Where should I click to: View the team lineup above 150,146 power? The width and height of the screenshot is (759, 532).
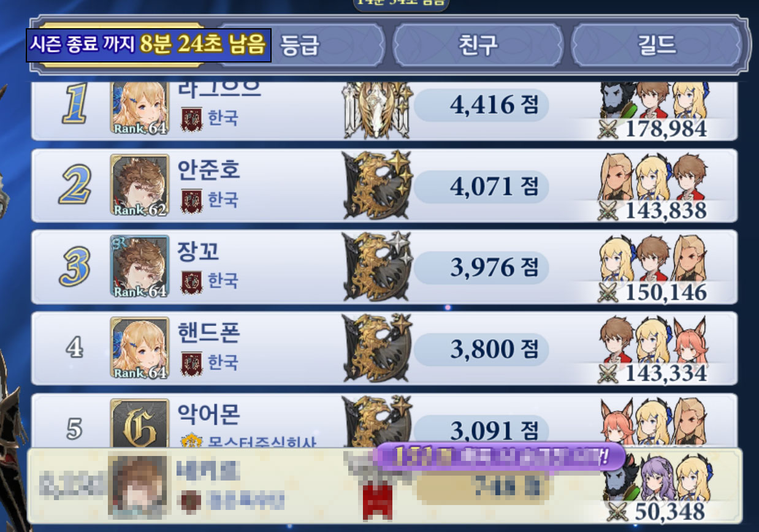(652, 258)
